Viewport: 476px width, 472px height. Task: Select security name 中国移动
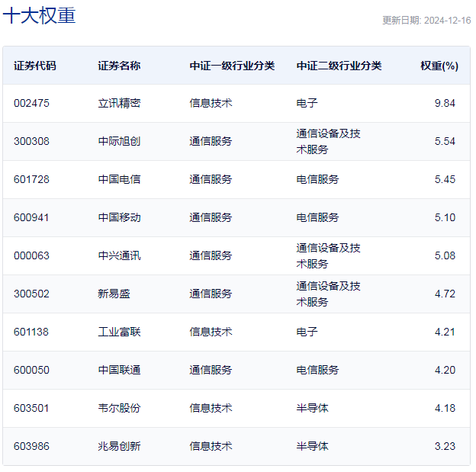(119, 217)
